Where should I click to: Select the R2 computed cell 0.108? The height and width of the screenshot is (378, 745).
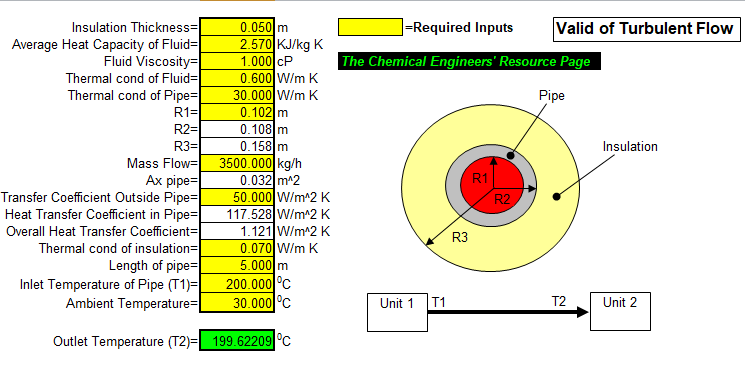point(237,129)
